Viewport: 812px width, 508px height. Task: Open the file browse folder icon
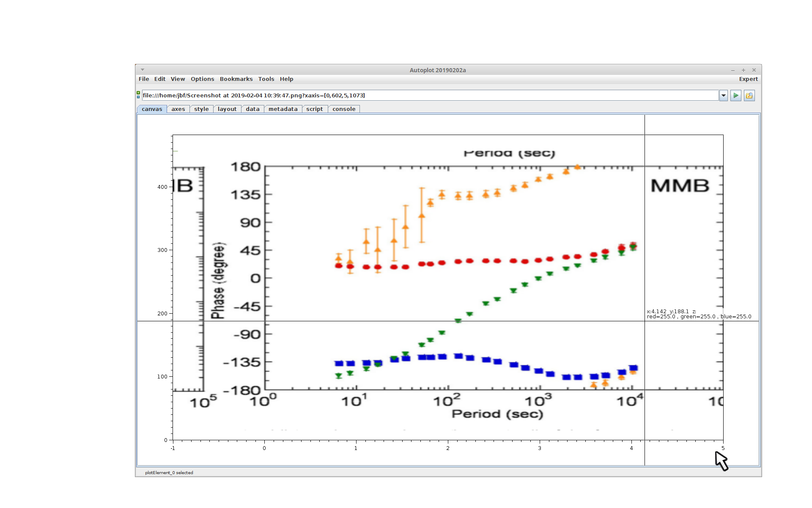point(749,96)
